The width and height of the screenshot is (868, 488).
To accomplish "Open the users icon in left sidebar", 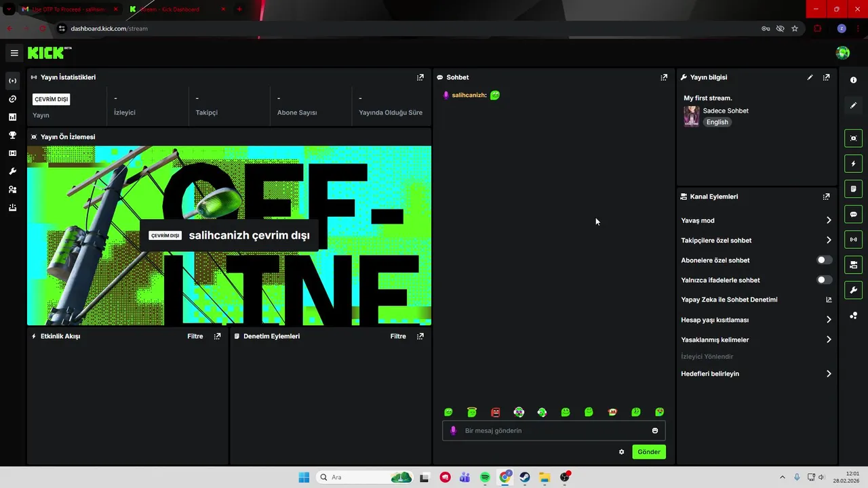I will coord(12,190).
